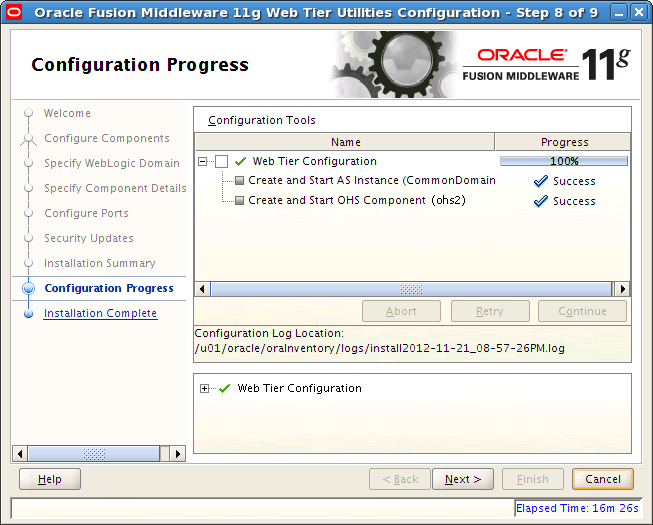Click the green checkmark in lower details panel
The width and height of the screenshot is (653, 525).
pos(224,388)
